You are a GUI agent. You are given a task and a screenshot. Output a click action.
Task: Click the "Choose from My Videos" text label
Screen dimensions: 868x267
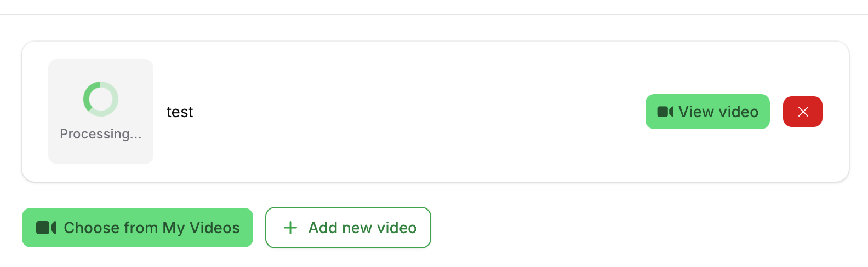point(152,228)
